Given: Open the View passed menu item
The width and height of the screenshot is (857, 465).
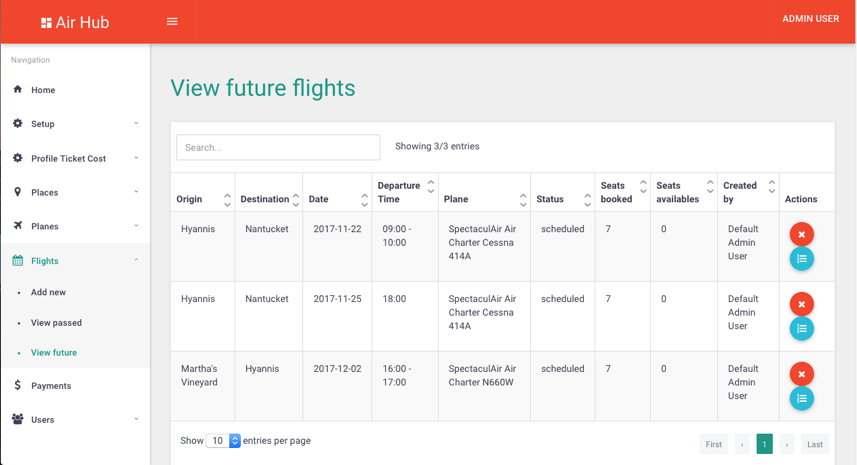Looking at the screenshot, I should click(x=56, y=323).
